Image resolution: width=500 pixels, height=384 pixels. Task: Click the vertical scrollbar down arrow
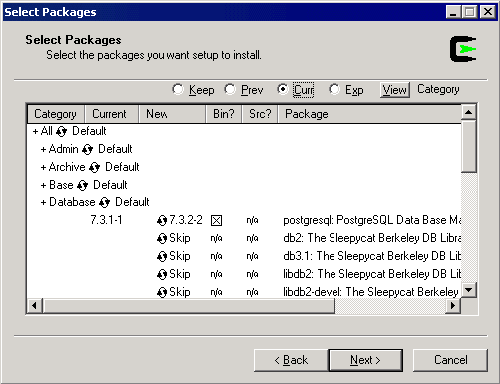pos(469,290)
